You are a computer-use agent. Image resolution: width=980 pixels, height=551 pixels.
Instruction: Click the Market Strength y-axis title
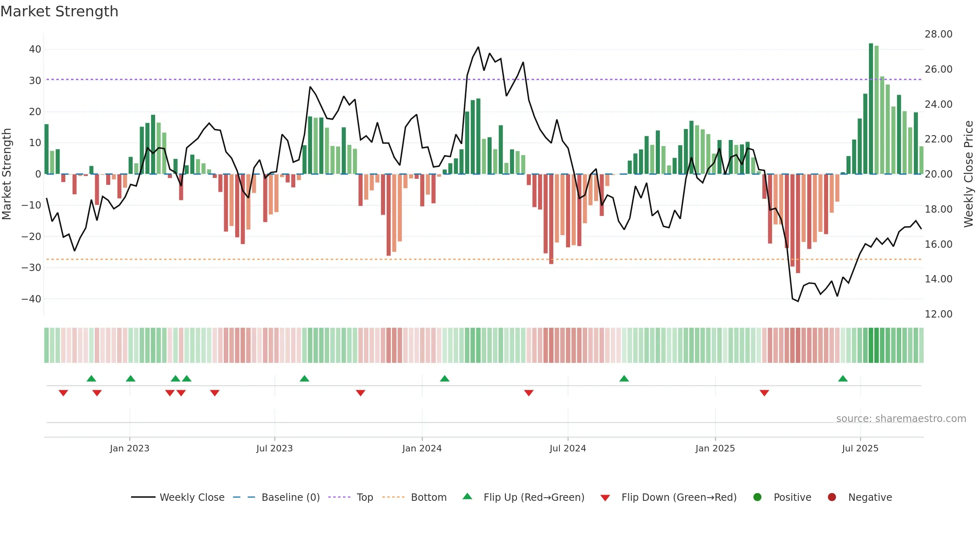click(7, 174)
